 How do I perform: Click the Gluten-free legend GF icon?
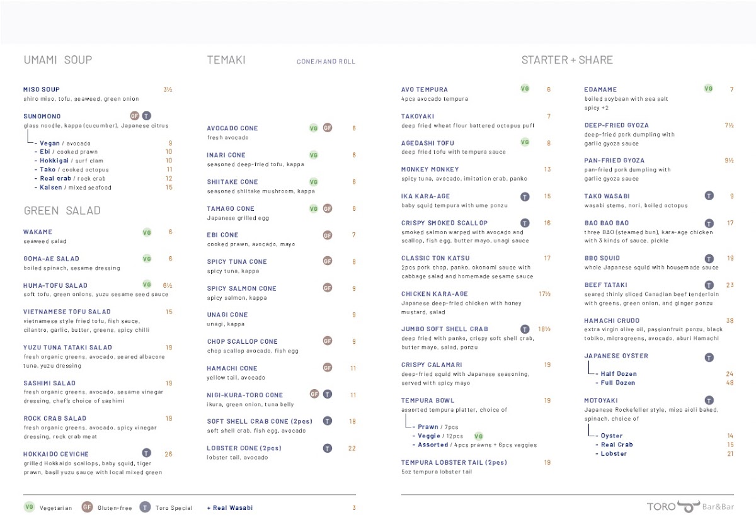pyautogui.click(x=87, y=507)
